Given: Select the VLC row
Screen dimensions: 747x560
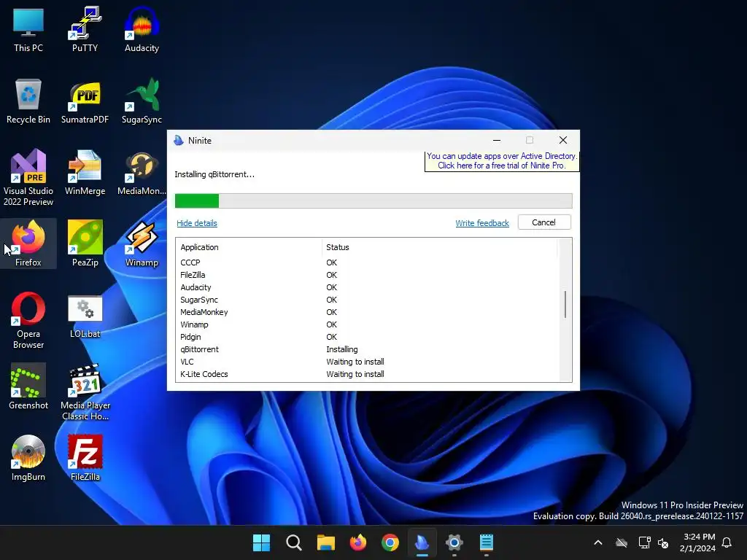Looking at the screenshot, I should tap(367, 362).
